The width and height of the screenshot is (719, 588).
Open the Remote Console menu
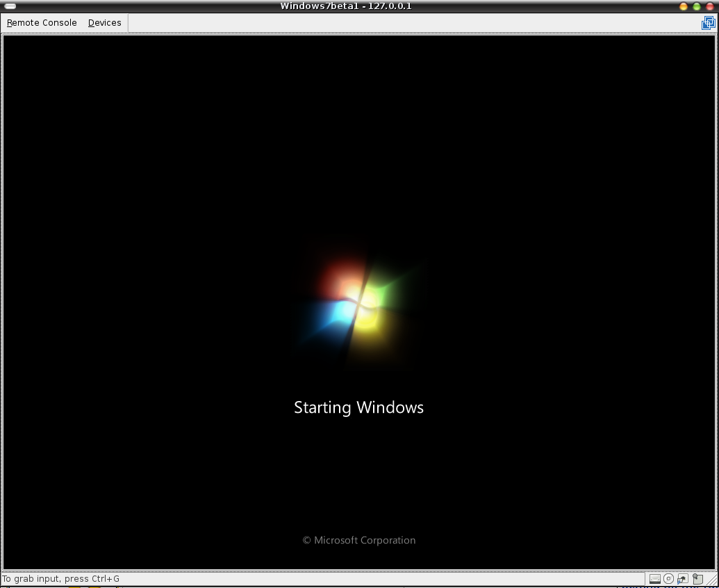coord(42,23)
